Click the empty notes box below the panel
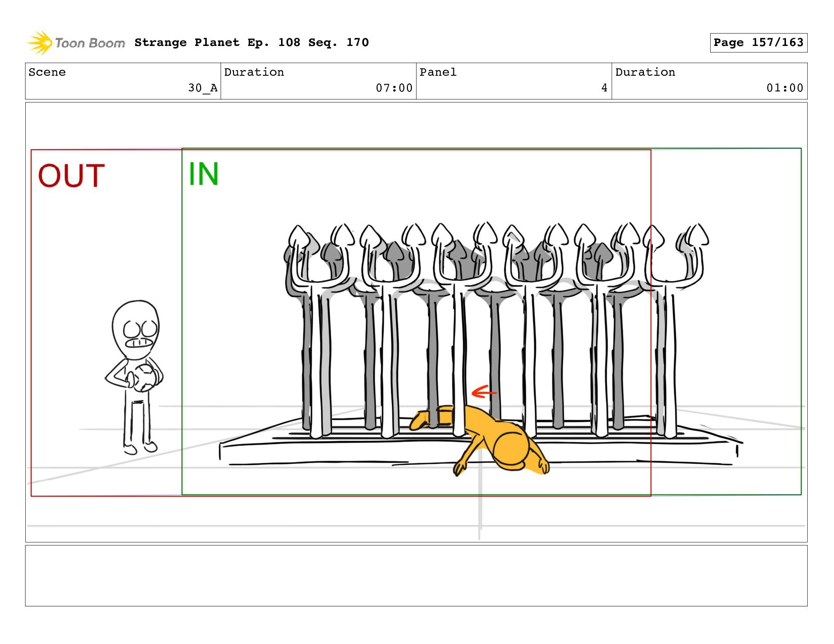Image resolution: width=834 pixels, height=644 pixels. pyautogui.click(x=416, y=575)
